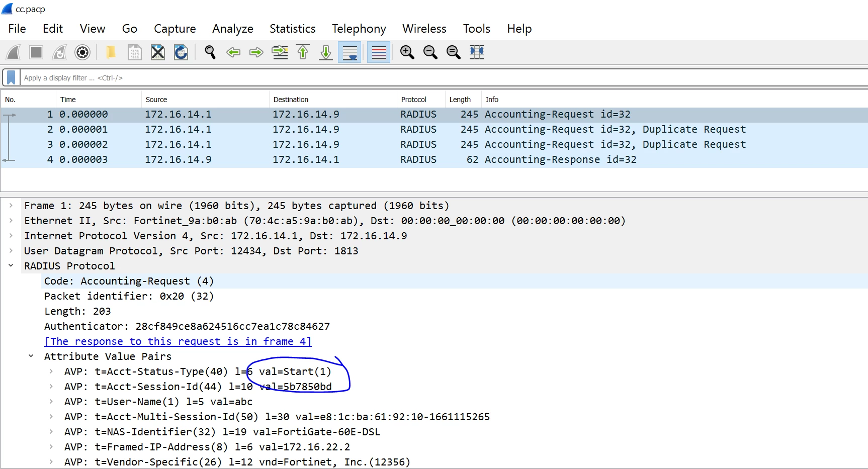Viewport: 868px width, 469px height.
Task: Stop the running packet capture
Action: click(x=36, y=52)
